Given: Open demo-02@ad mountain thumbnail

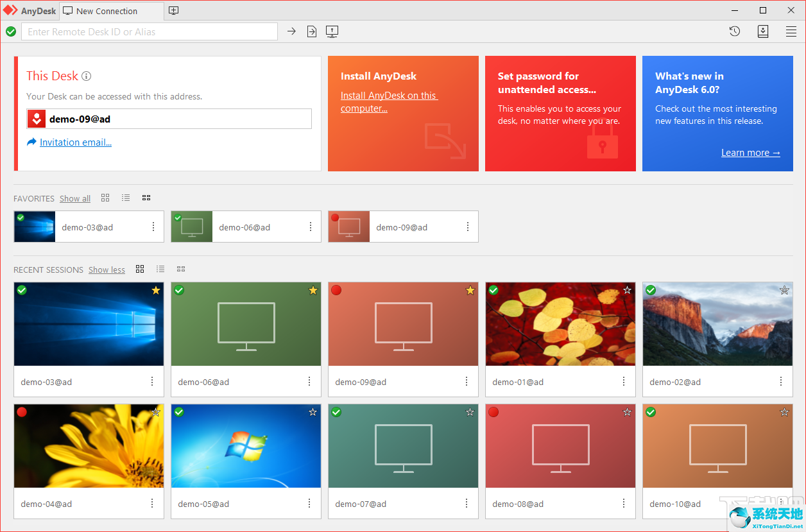Looking at the screenshot, I should tap(717, 324).
